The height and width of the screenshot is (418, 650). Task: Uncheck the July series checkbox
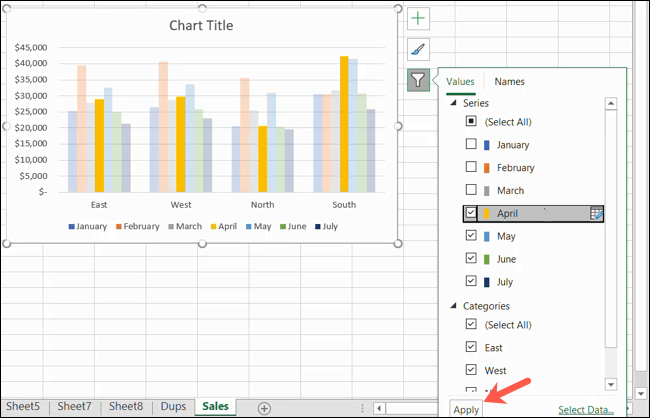point(471,281)
